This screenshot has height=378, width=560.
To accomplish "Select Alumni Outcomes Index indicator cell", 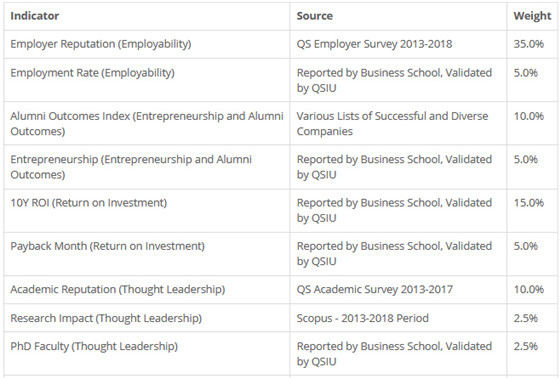I will pyautogui.click(x=147, y=124).
